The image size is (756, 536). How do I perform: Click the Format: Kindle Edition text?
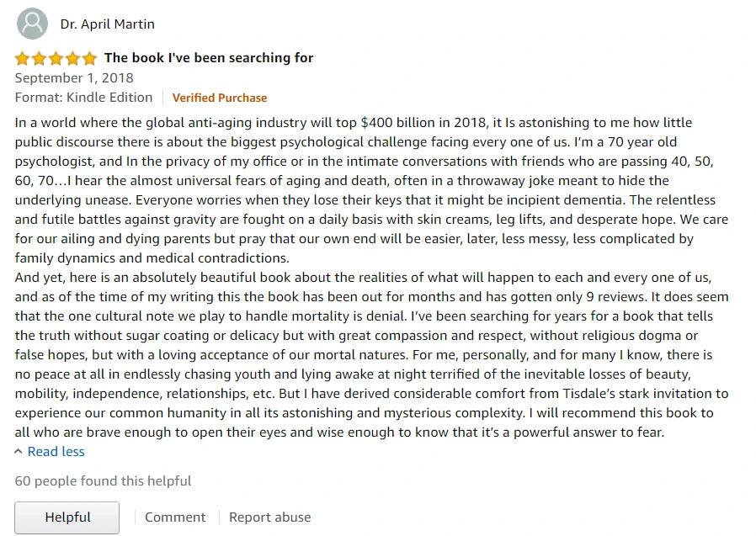tap(83, 98)
